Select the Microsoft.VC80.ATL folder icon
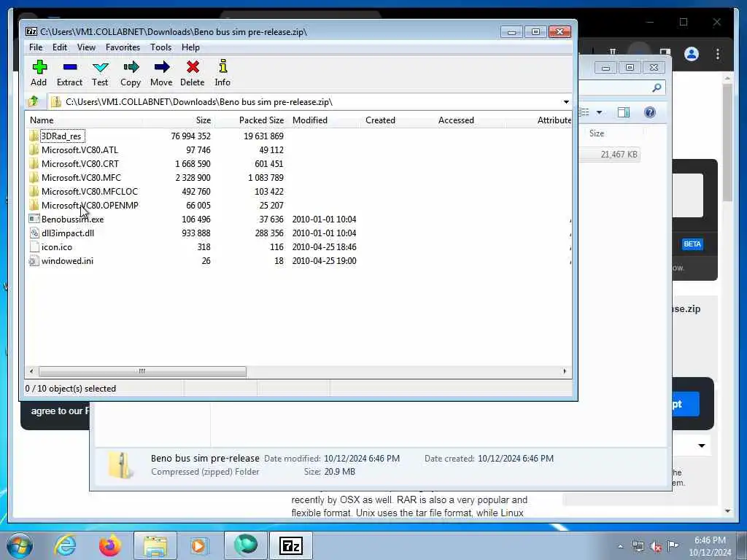The height and width of the screenshot is (560, 747). (x=34, y=150)
